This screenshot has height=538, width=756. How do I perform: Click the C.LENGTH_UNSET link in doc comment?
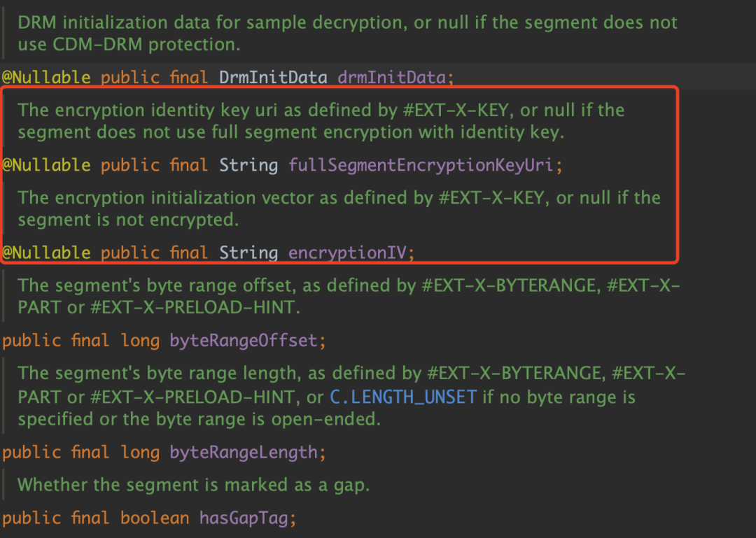click(x=404, y=397)
